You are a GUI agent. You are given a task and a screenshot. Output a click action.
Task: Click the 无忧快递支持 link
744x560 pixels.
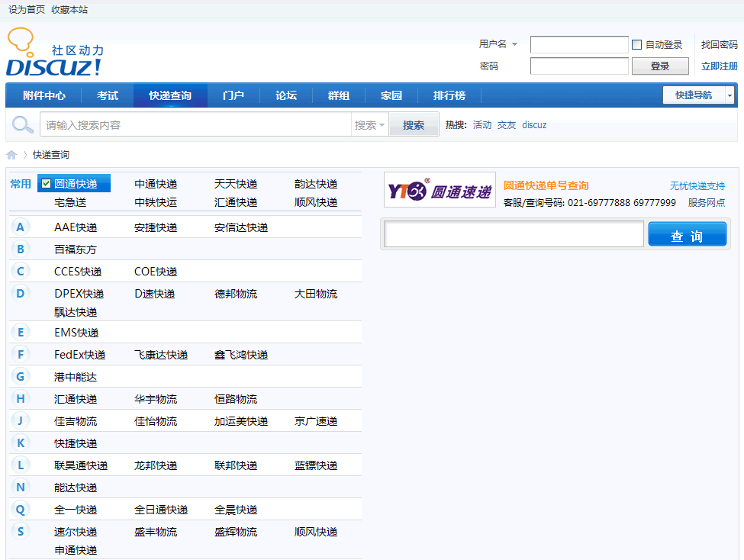tap(697, 185)
